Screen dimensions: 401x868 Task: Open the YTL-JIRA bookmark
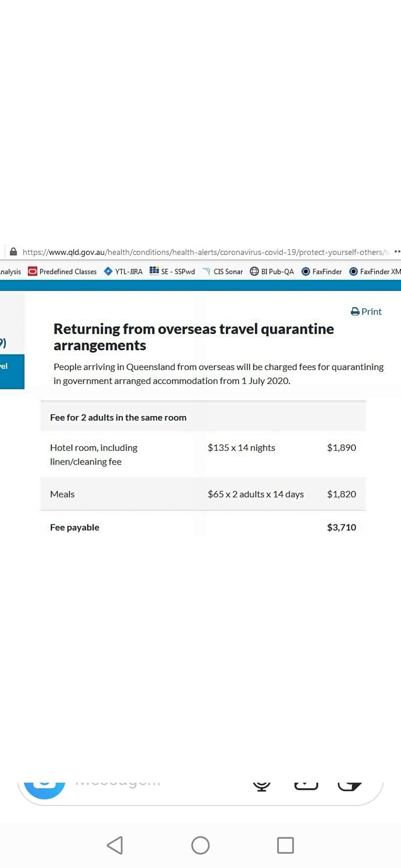click(x=123, y=272)
